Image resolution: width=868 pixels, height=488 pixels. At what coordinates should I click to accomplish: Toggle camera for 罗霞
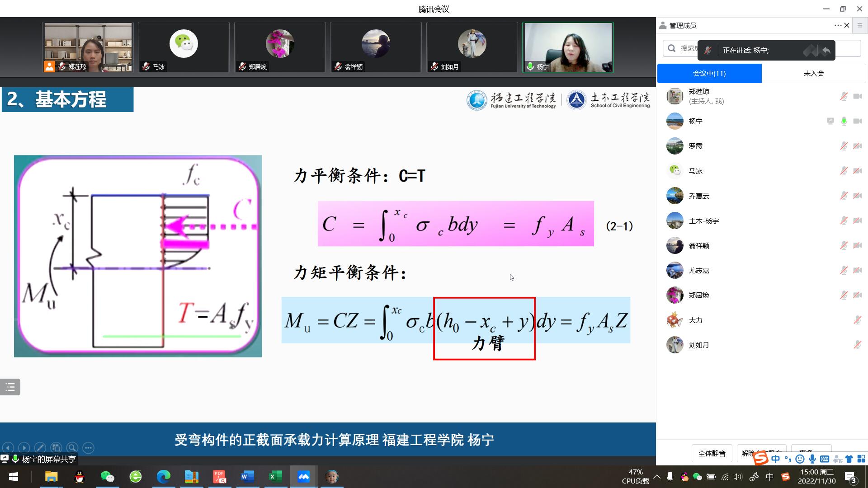[858, 146]
